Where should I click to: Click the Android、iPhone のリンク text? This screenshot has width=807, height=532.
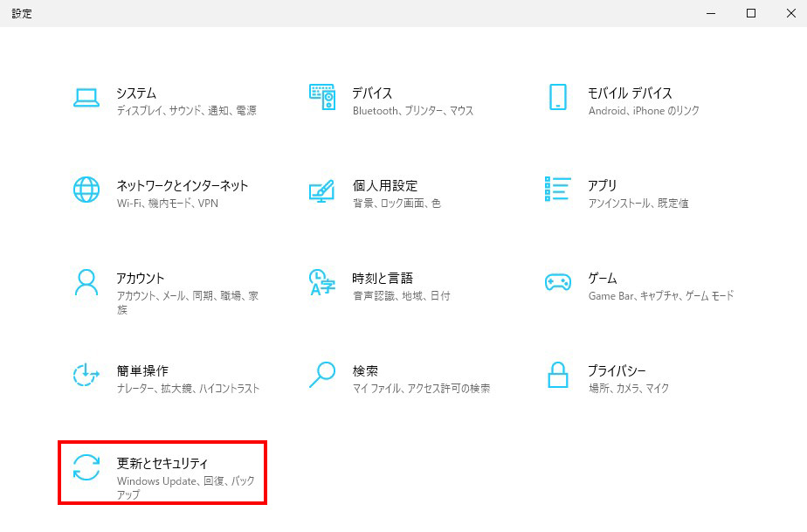click(640, 114)
